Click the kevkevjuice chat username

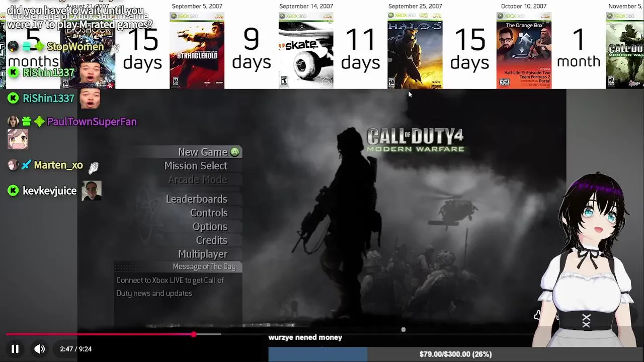49,191
